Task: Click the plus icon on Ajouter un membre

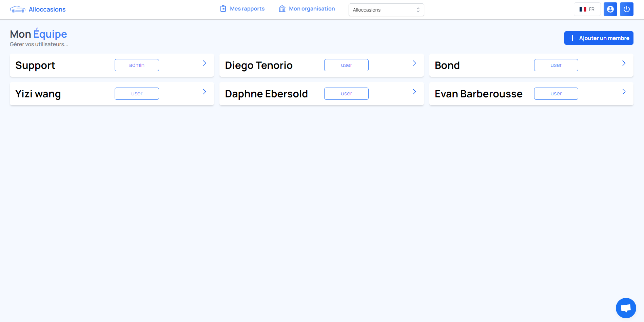Action: [572, 38]
